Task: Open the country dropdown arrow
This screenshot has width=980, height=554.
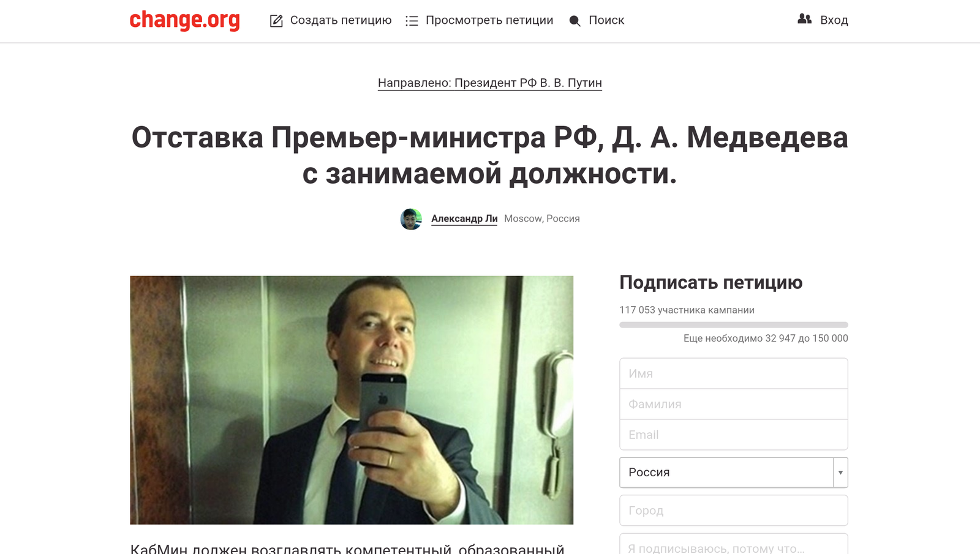Action: coord(840,473)
